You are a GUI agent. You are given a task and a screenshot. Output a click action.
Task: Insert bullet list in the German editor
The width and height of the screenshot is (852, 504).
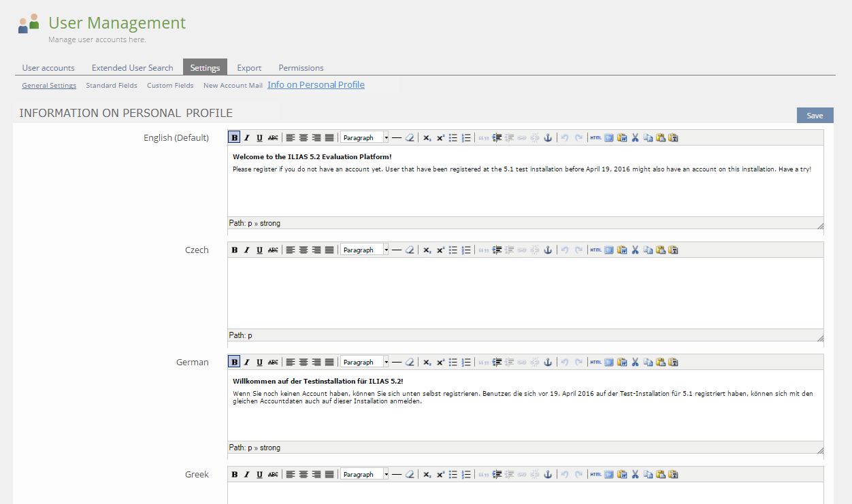point(453,362)
